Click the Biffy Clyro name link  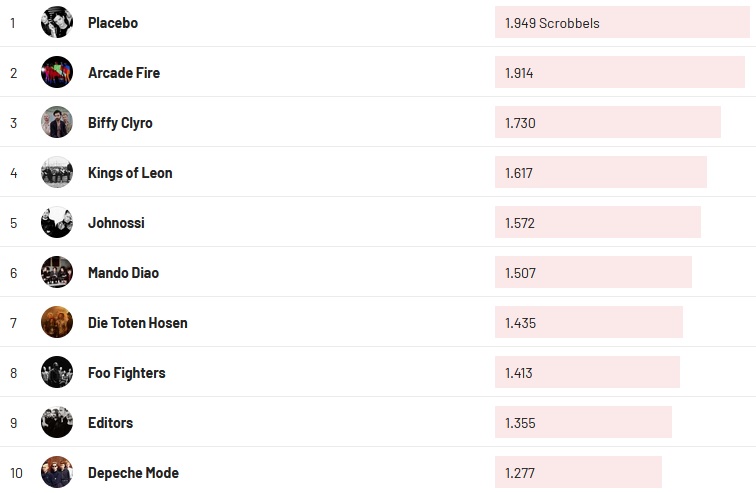[x=120, y=122]
